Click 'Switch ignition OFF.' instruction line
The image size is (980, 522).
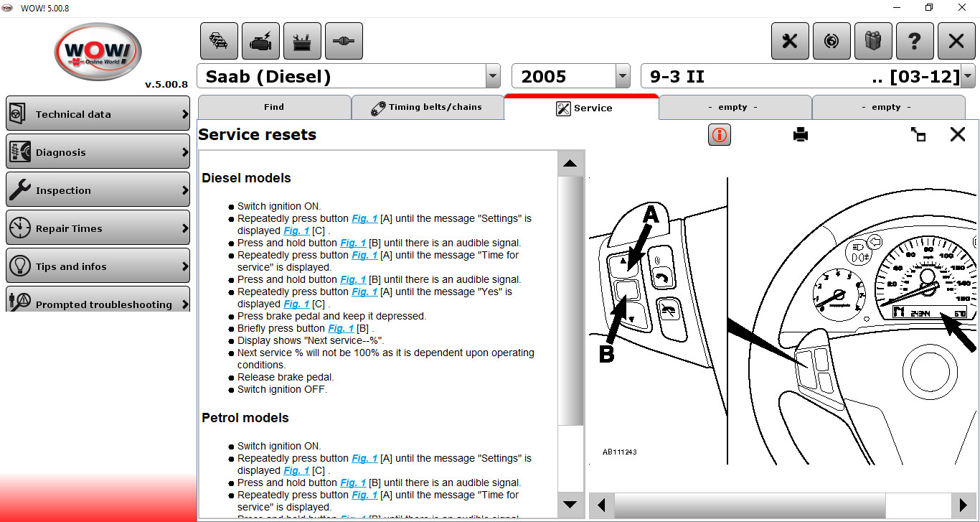282,389
